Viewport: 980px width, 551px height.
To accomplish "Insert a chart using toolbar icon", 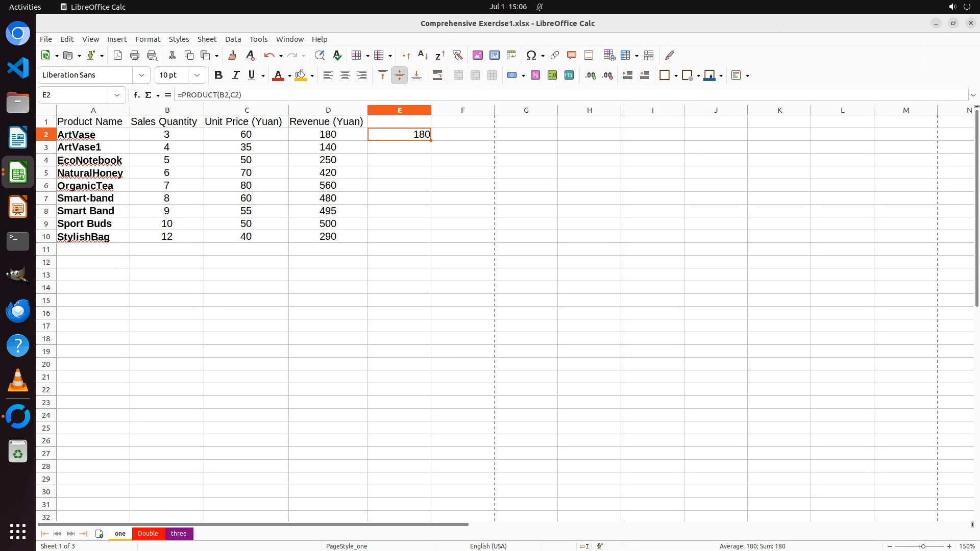I will [494, 55].
